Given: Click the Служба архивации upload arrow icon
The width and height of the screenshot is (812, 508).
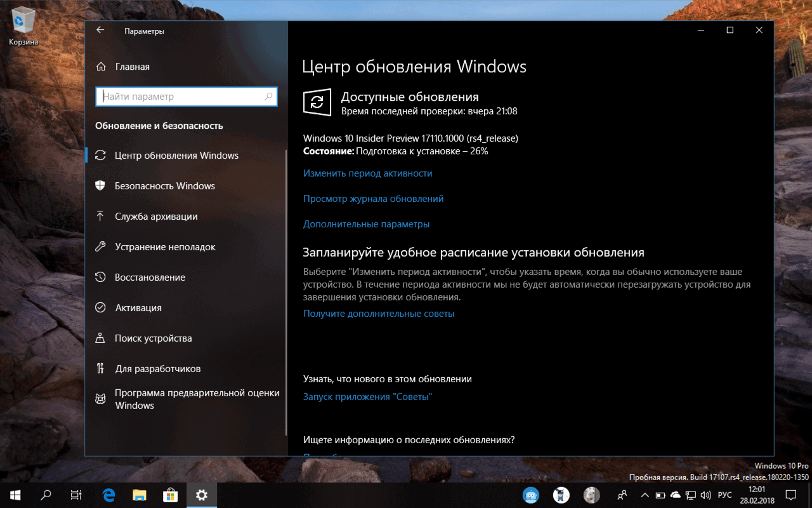Looking at the screenshot, I should pos(100,216).
